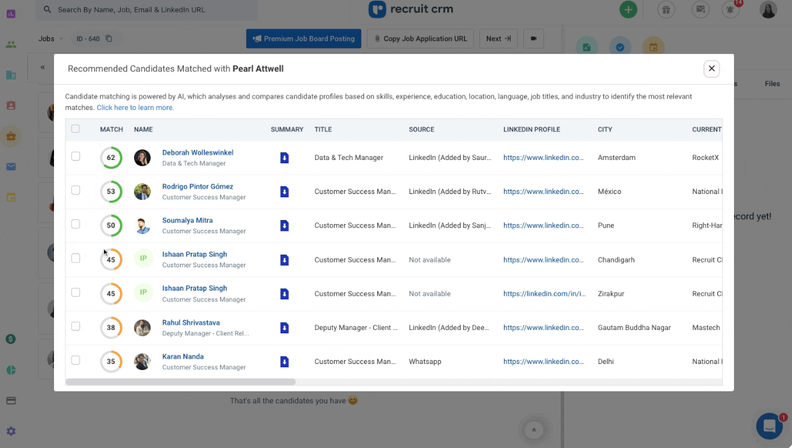The height and width of the screenshot is (448, 792).
Task: Open the notifications bell icon
Action: pyautogui.click(x=730, y=10)
